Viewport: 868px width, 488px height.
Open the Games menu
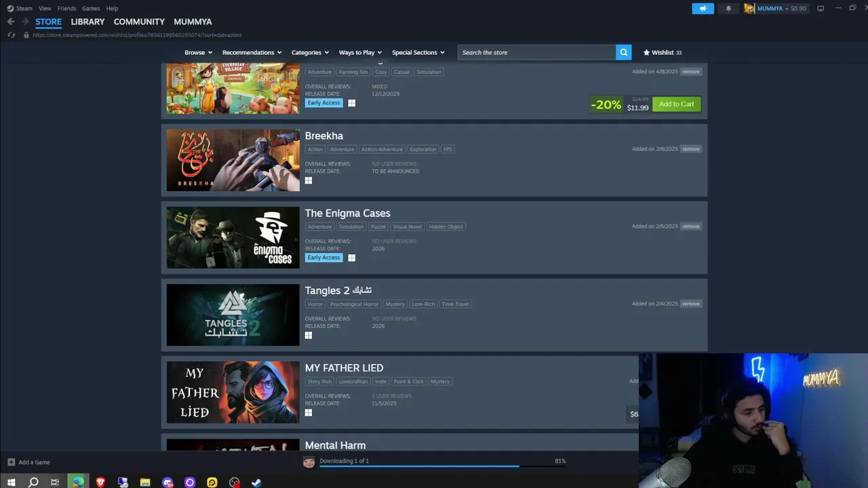pos(91,8)
